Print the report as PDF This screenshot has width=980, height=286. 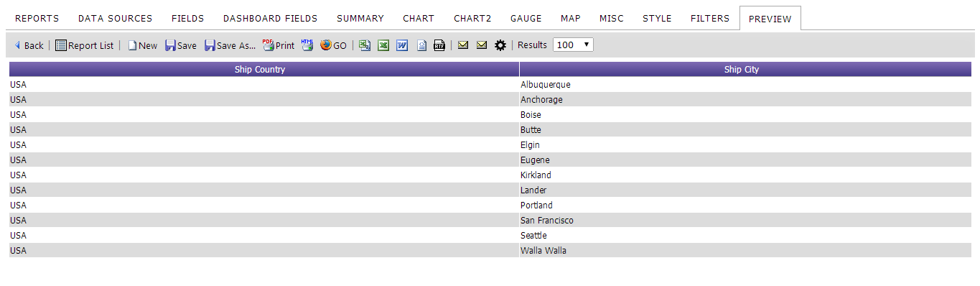point(279,45)
